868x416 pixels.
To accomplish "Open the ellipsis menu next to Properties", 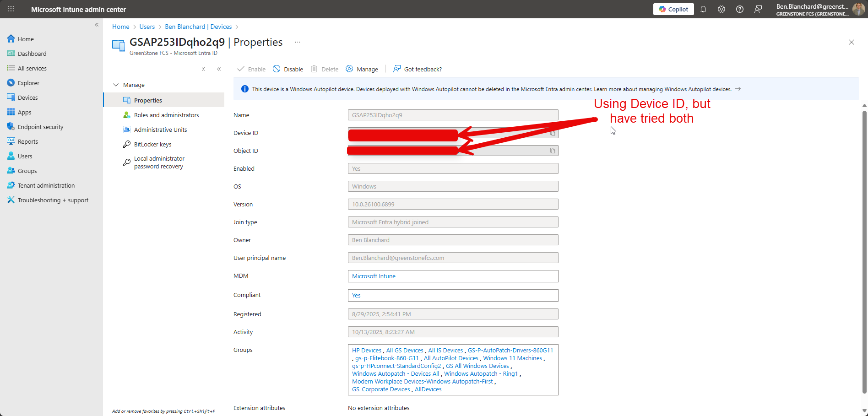I will click(297, 42).
